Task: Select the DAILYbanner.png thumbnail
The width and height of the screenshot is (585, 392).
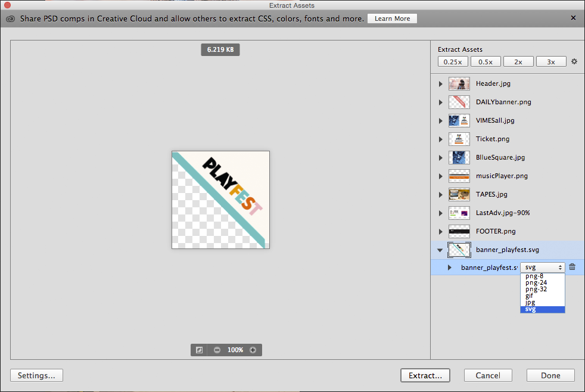Action: pos(459,102)
